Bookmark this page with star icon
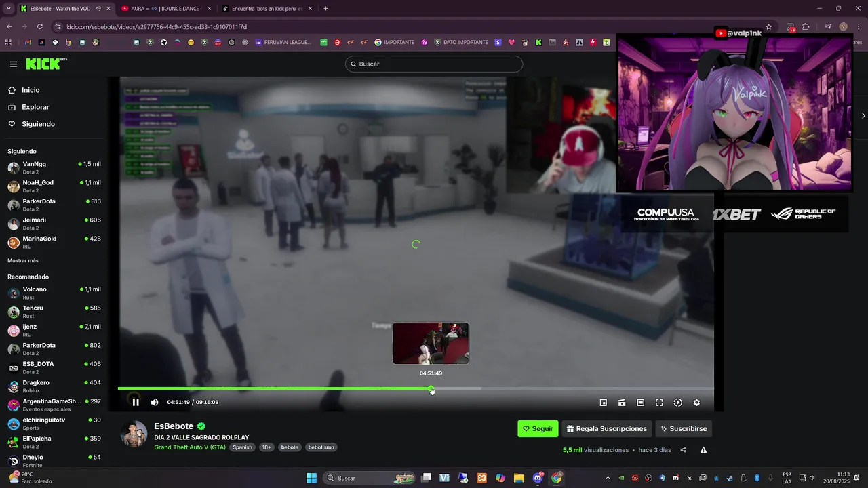 click(x=768, y=27)
